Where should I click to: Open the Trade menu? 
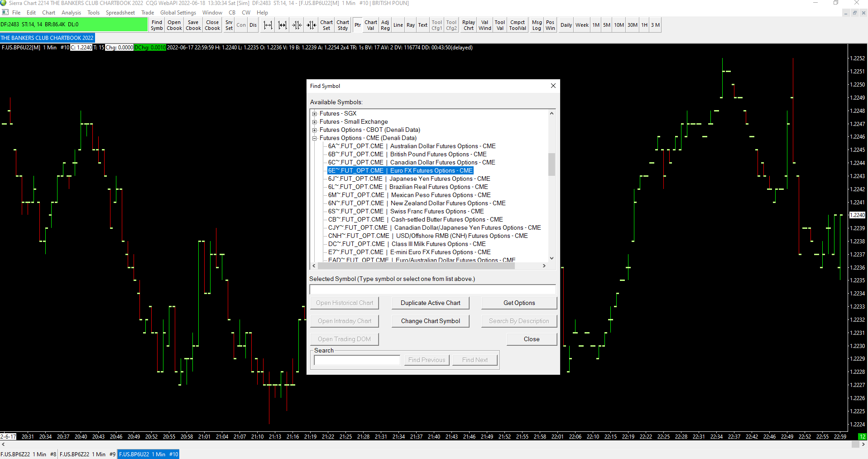tap(148, 13)
